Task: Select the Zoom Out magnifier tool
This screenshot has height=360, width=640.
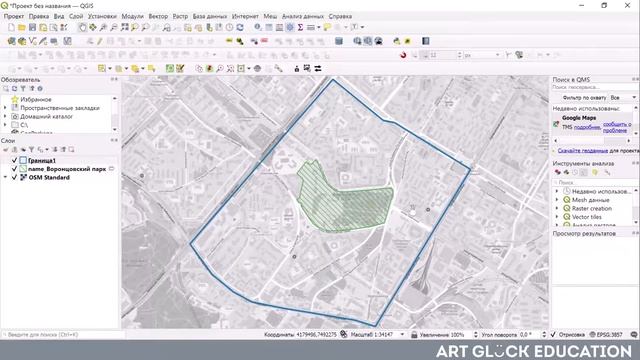Action: [x=114, y=27]
